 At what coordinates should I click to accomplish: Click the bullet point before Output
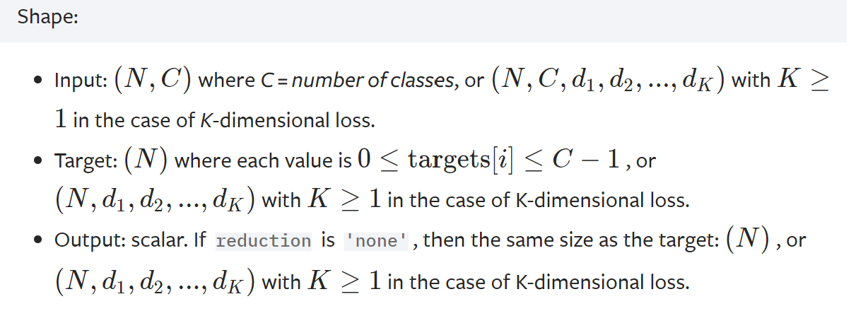(x=38, y=240)
